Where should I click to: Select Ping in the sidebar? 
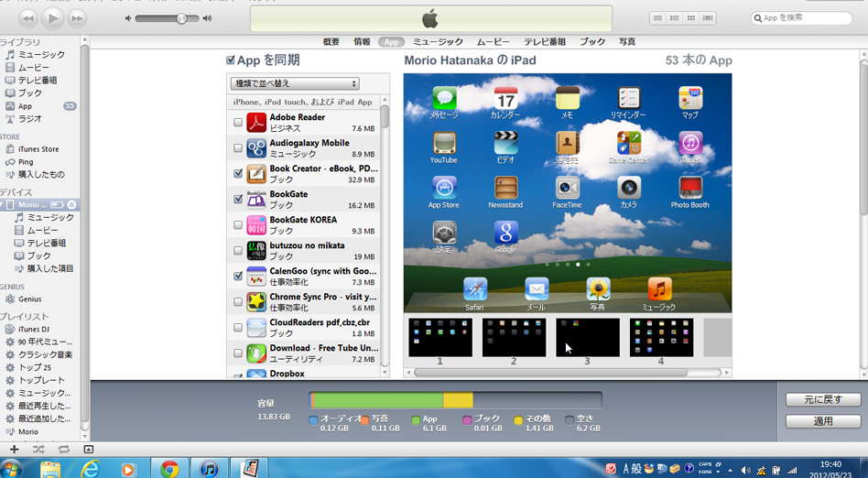[26, 162]
